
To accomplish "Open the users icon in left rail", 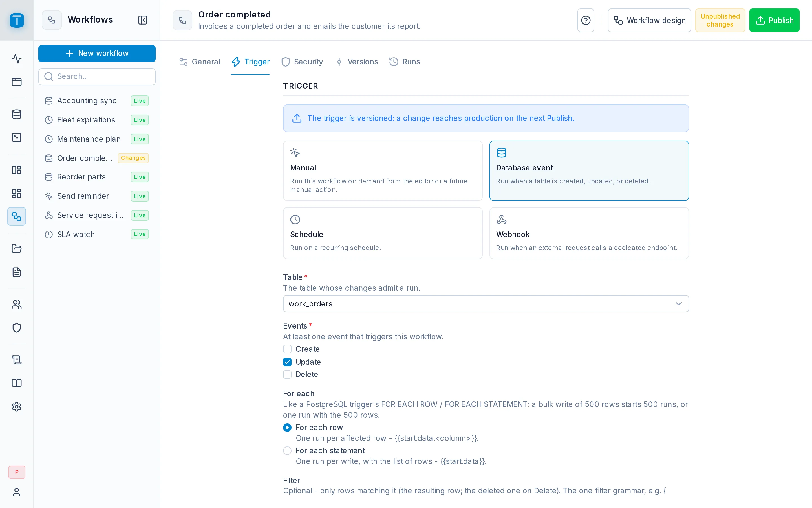I will [17, 305].
